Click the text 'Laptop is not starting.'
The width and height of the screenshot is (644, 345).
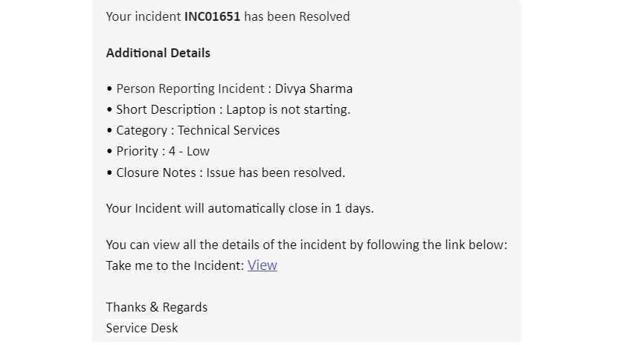pyautogui.click(x=288, y=109)
